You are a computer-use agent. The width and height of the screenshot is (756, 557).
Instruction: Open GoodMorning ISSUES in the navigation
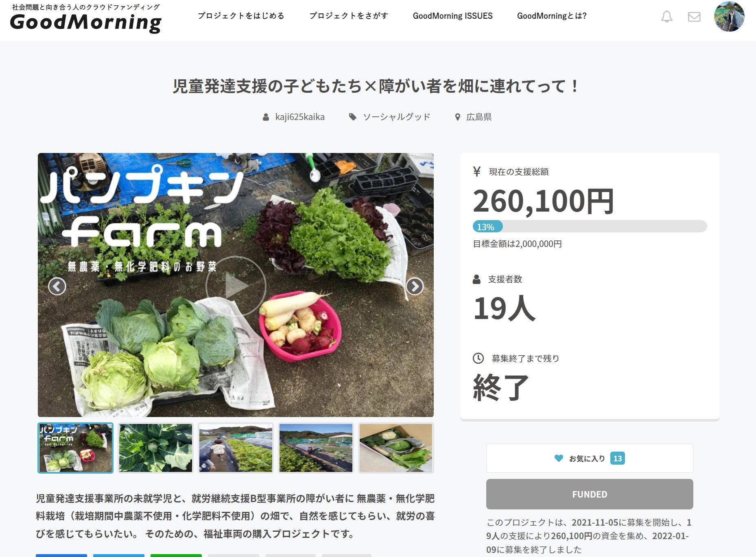point(452,16)
